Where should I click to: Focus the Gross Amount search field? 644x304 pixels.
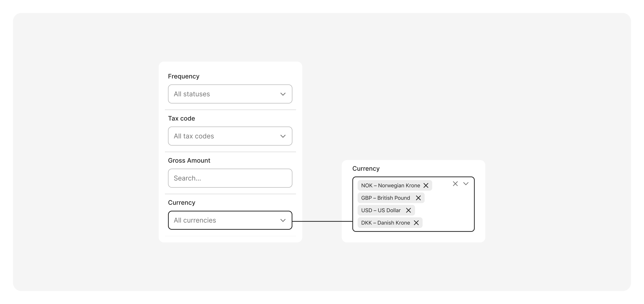pos(230,178)
